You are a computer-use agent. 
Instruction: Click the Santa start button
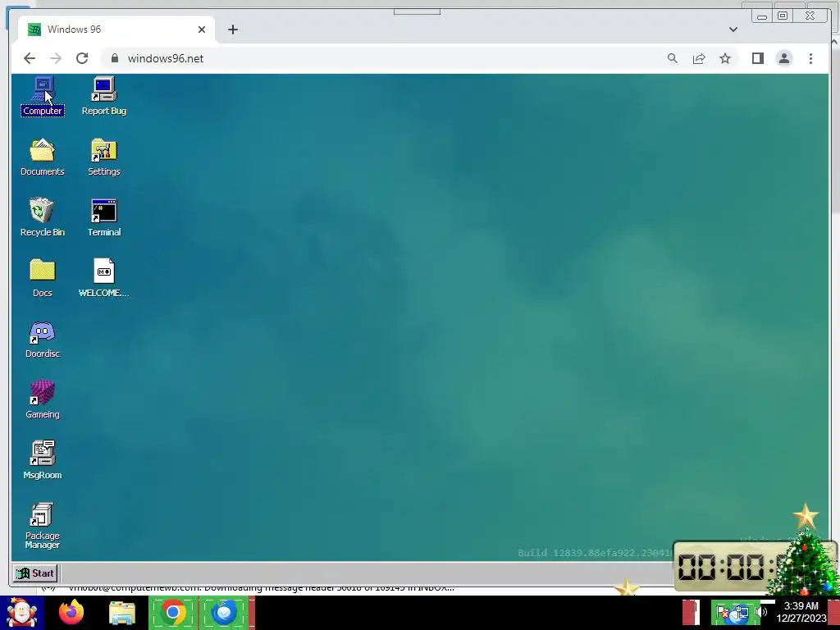[x=21, y=612]
